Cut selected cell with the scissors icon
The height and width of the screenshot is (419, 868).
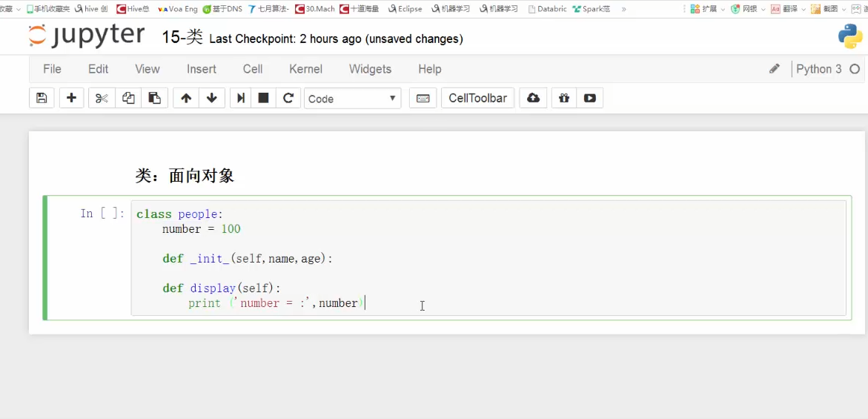pyautogui.click(x=102, y=98)
